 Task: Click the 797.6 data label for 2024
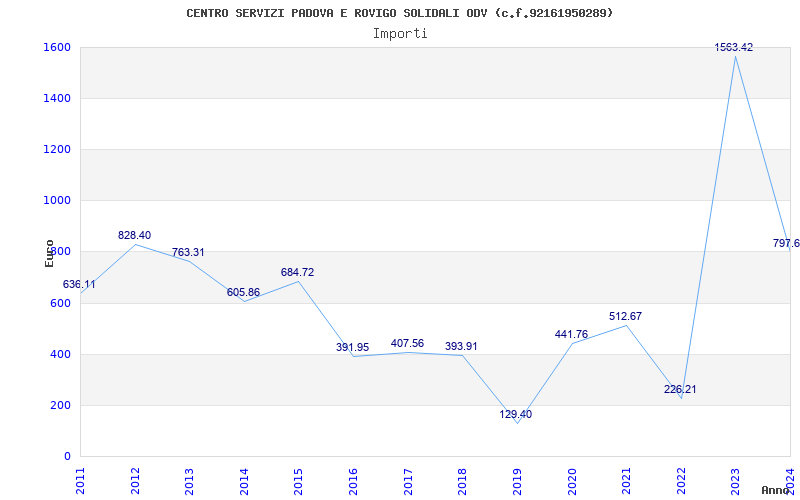[x=786, y=243]
